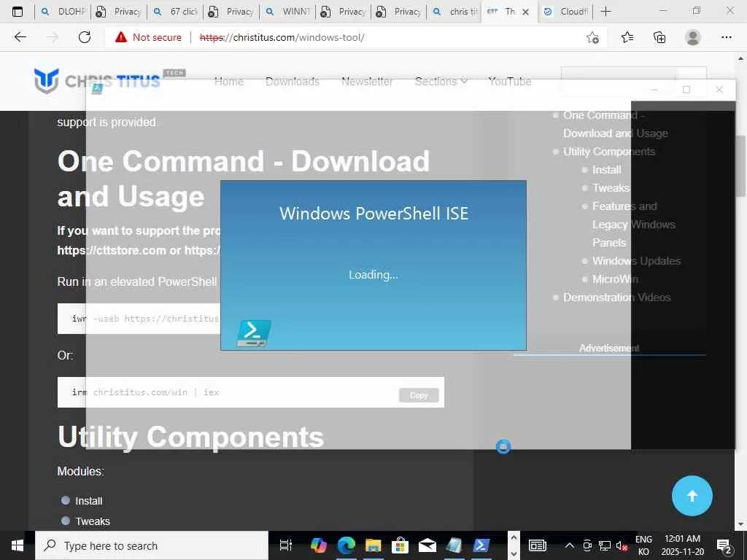Viewport: 747px width, 560px height.
Task: Click the Windows taskbar search box
Action: coord(152,545)
